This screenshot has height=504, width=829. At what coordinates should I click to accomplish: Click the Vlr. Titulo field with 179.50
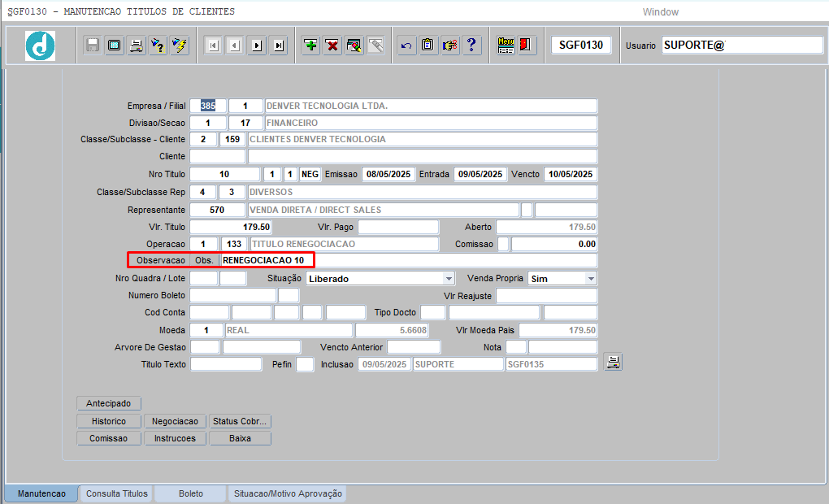231,227
